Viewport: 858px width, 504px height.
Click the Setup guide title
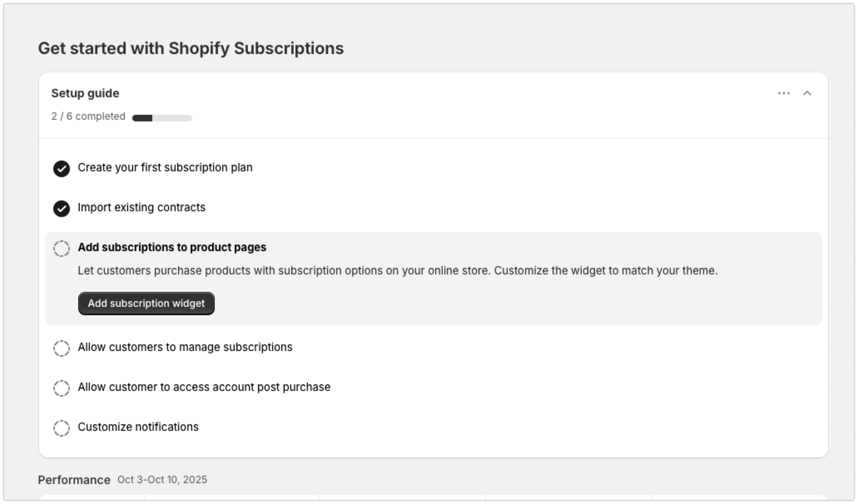pos(85,94)
